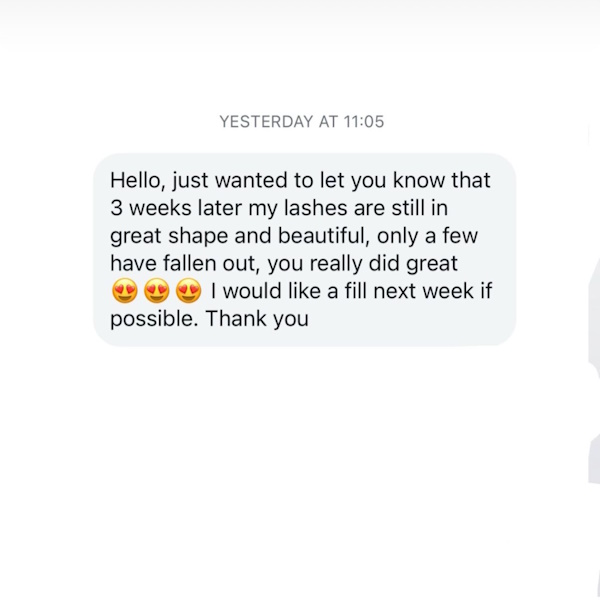Click the middle heart-eyes emoji
The image size is (600, 600).
[x=156, y=292]
